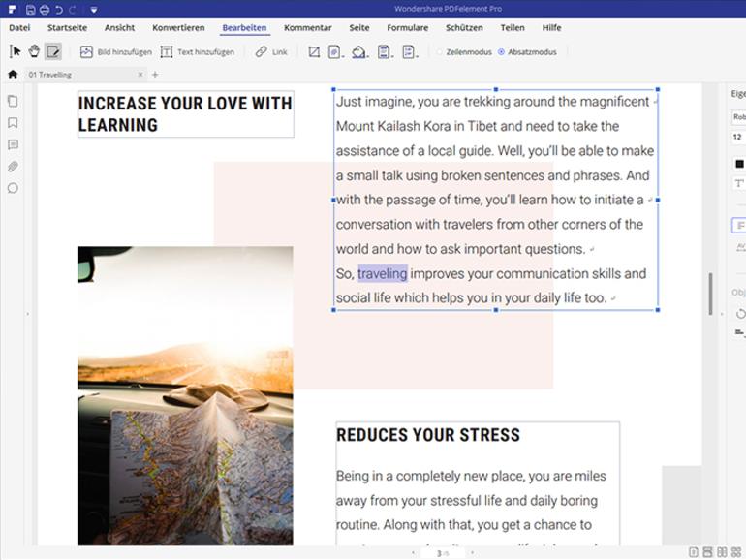Image resolution: width=746 pixels, height=560 pixels.
Task: Click the Text hinzufügen button
Action: click(x=197, y=52)
